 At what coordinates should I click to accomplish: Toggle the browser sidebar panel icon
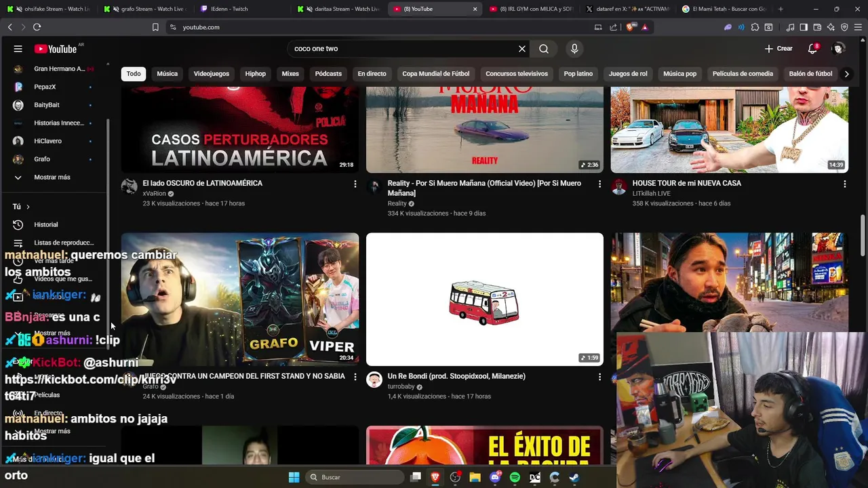pos(804,27)
